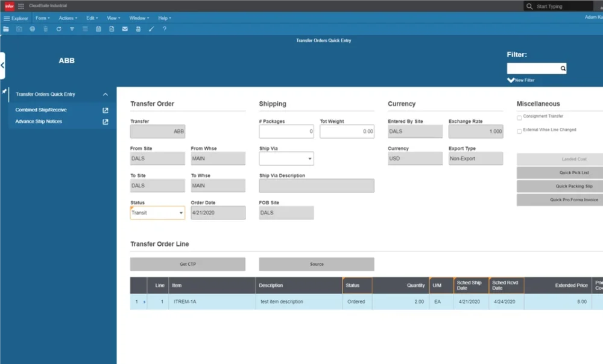Click the # Packages input field

tap(286, 131)
